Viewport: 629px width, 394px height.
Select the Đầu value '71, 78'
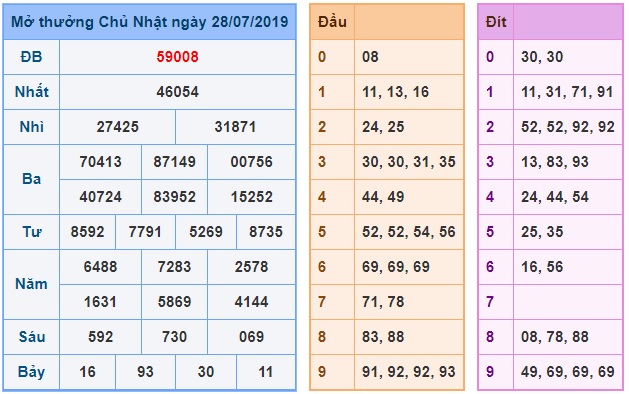point(383,302)
